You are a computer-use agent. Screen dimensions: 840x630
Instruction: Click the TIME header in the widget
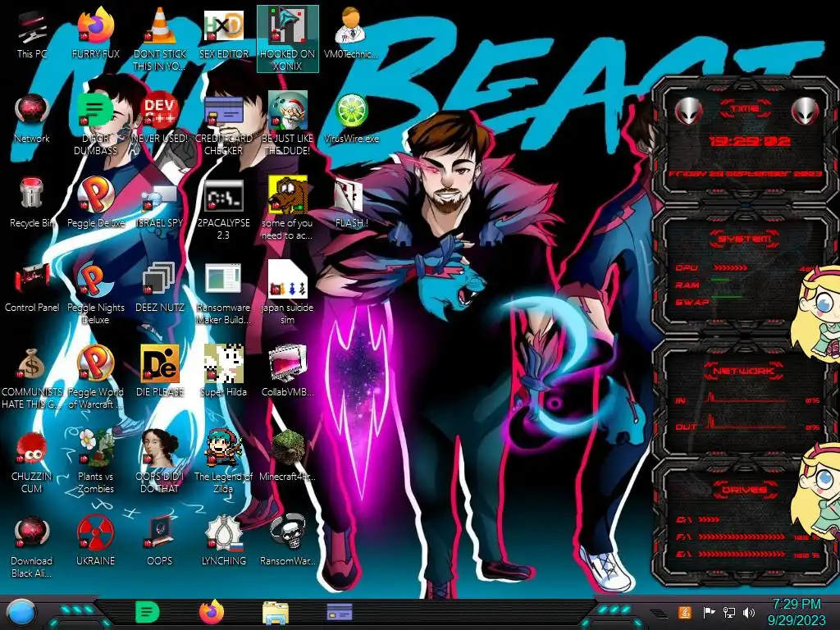[x=745, y=108]
